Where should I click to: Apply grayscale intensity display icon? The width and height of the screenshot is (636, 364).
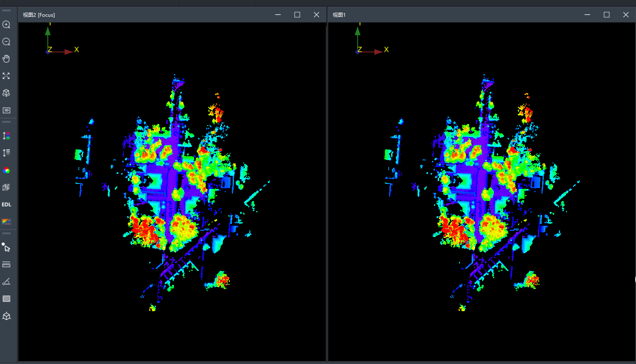6,153
